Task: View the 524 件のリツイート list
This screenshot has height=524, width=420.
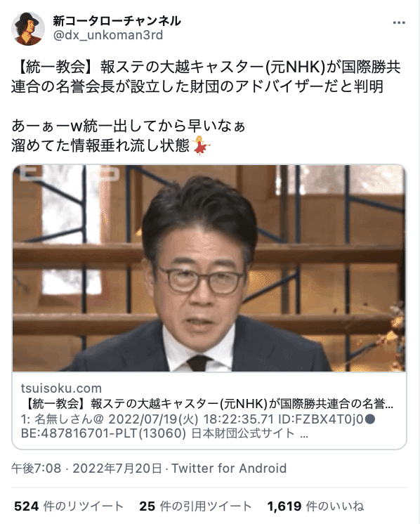Action: click(69, 506)
